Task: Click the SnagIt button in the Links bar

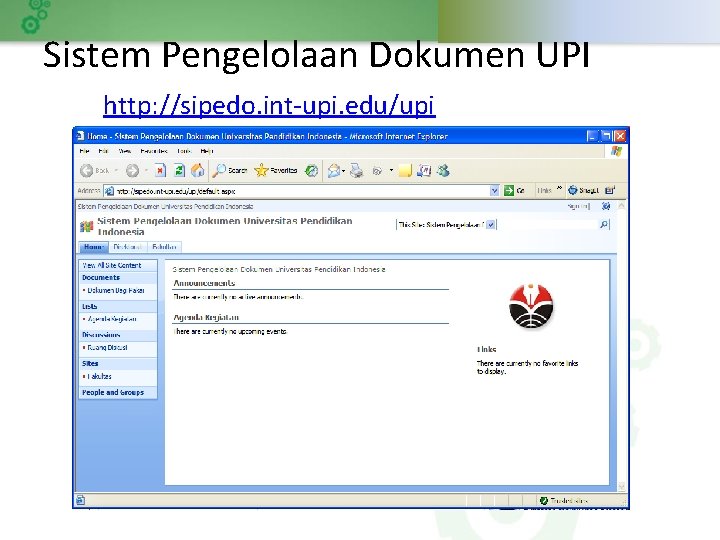Action: click(584, 190)
